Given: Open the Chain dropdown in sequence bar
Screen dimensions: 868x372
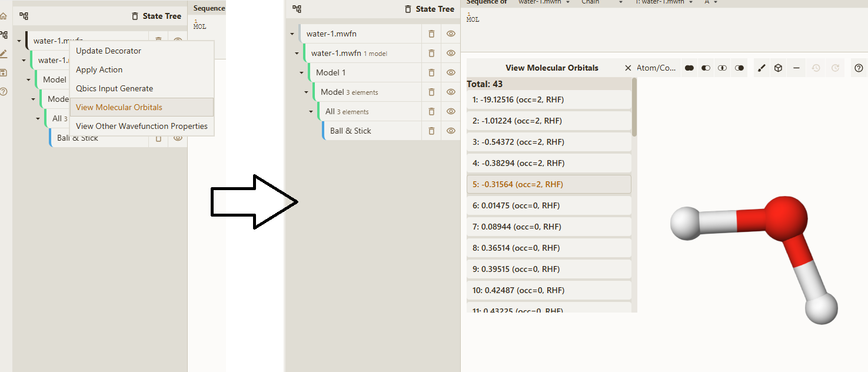Looking at the screenshot, I should tap(601, 2).
